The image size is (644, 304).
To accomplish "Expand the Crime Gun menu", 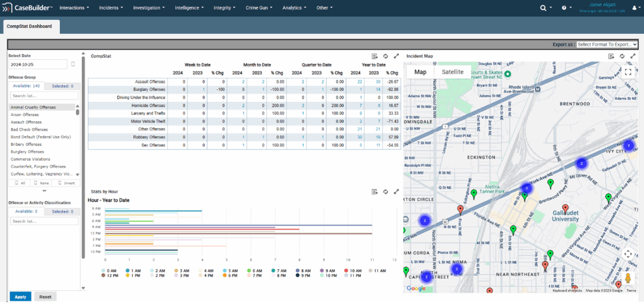I will point(260,8).
